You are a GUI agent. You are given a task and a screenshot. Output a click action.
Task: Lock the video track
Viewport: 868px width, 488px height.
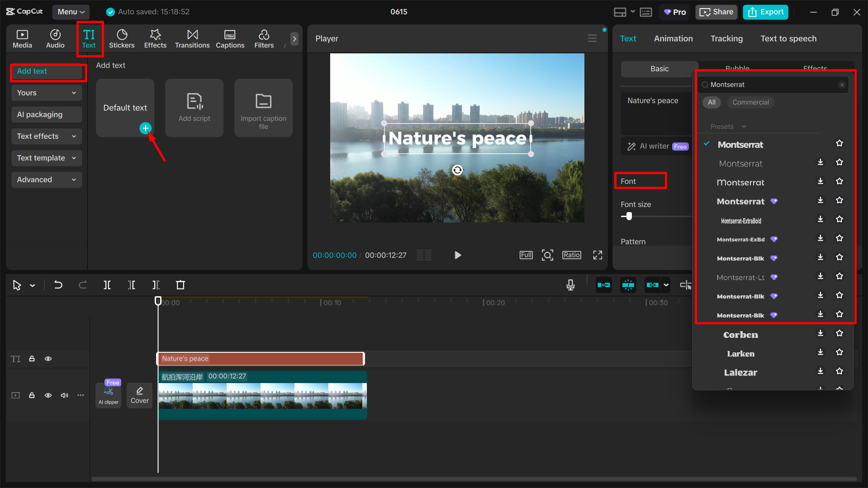[x=32, y=395]
